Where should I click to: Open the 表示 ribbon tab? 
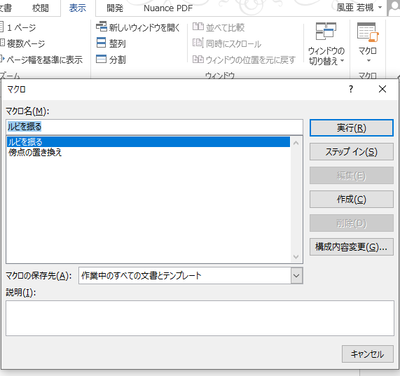pos(77,8)
